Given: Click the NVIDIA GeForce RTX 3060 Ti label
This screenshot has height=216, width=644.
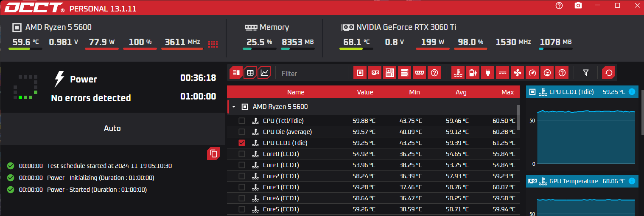Looking at the screenshot, I should tap(406, 27).
